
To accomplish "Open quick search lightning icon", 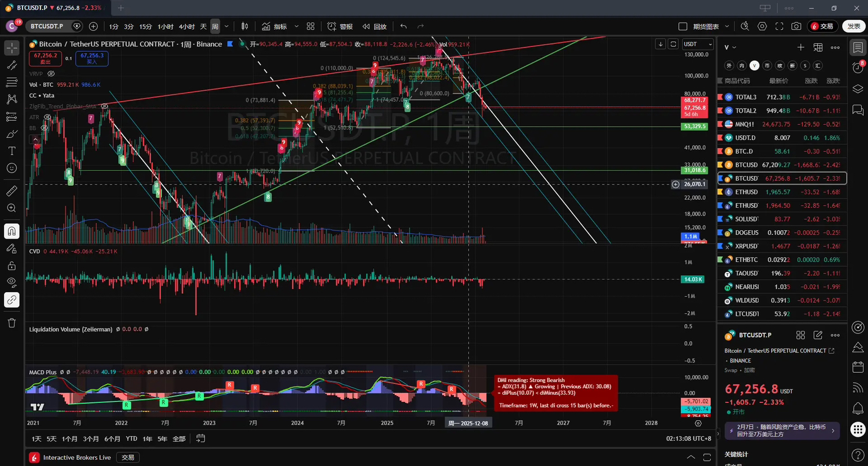I will click(745, 26).
